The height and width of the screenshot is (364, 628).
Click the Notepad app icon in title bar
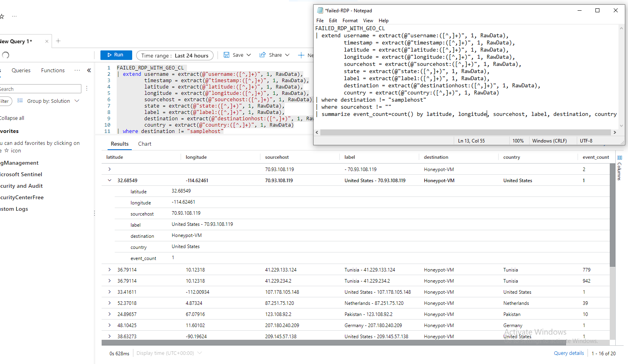320,11
